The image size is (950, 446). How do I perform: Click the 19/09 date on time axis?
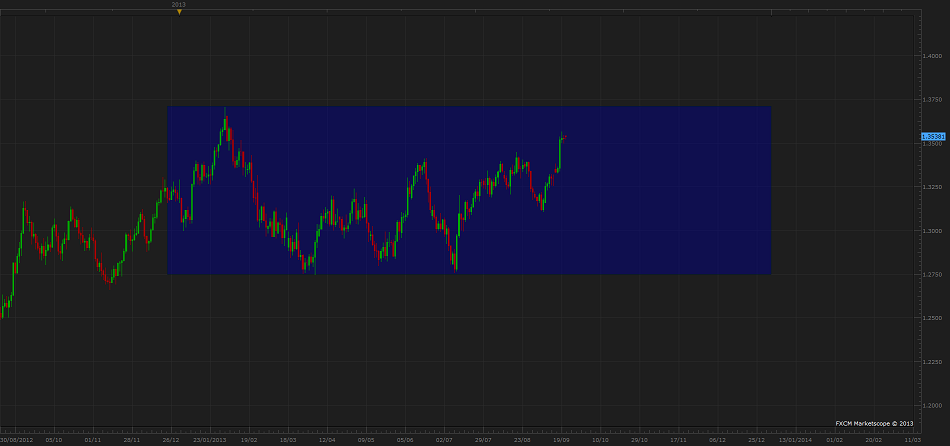pyautogui.click(x=562, y=439)
